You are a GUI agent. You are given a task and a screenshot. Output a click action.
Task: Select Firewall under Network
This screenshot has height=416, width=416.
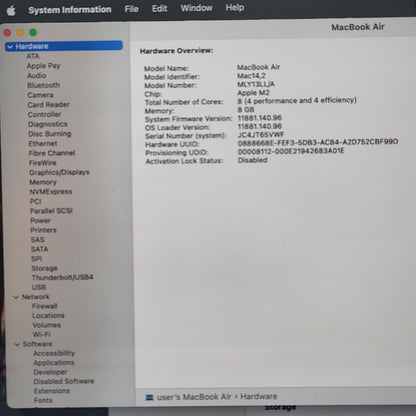[45, 306]
